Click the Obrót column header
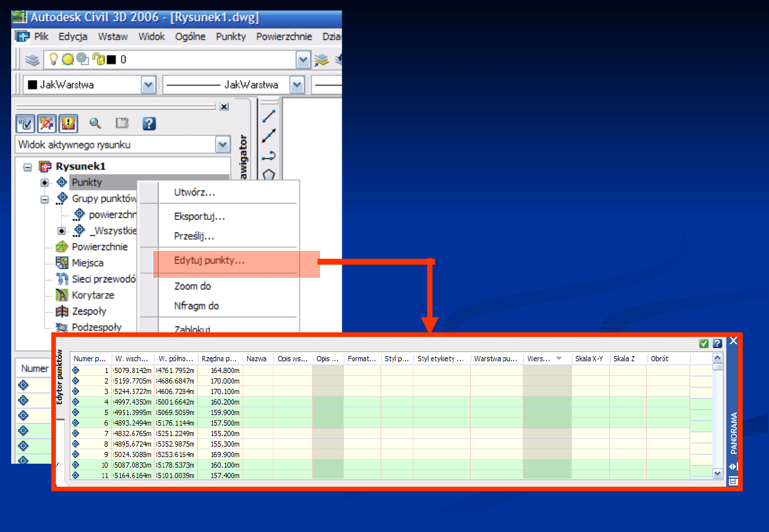 pos(668,359)
